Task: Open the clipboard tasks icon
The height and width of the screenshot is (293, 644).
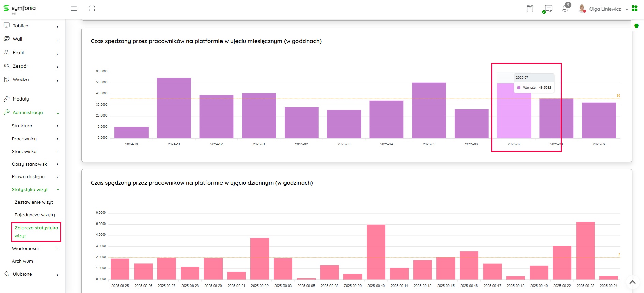Action: point(530,9)
